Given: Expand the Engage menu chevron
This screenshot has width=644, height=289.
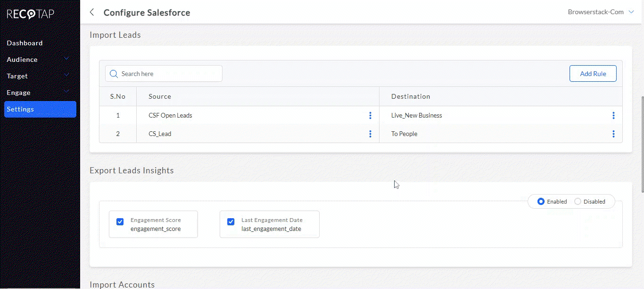Looking at the screenshot, I should 66,92.
